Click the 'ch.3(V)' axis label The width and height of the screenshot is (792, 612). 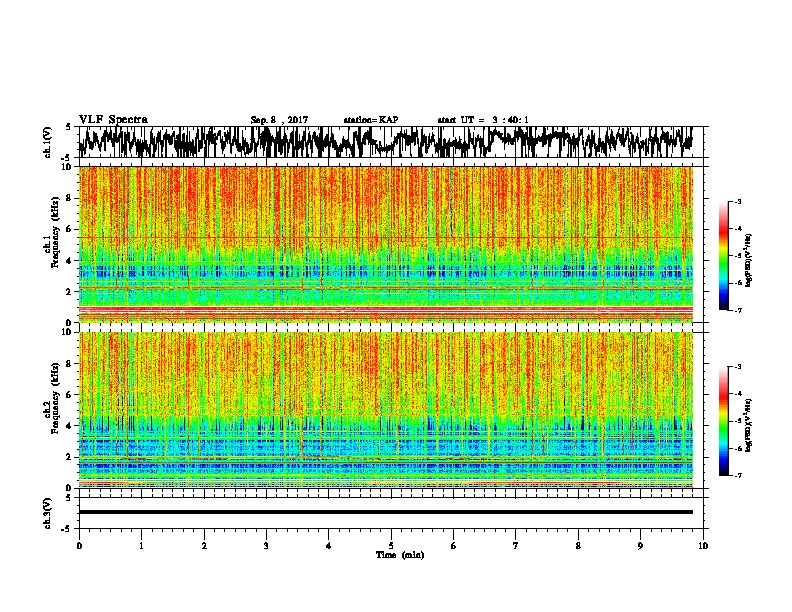point(48,513)
